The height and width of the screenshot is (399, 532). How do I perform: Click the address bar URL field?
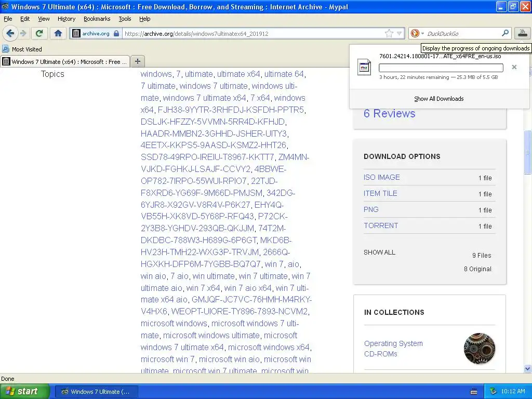pyautogui.click(x=253, y=33)
